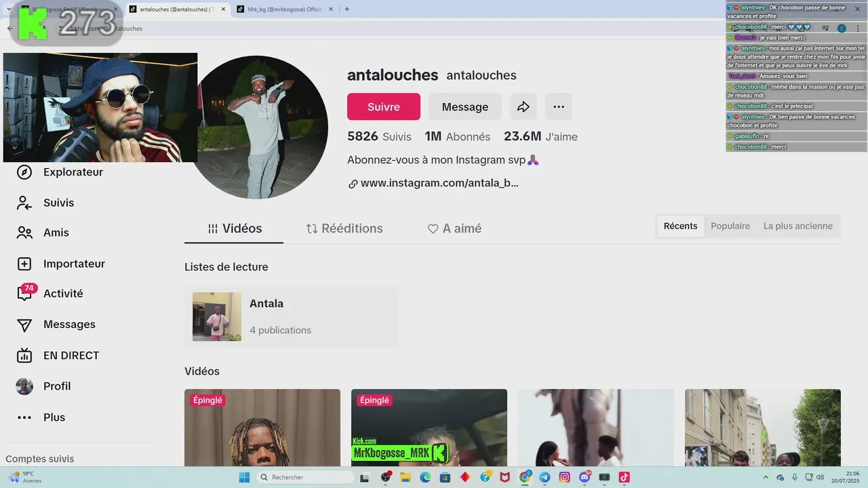Screen dimensions: 868x488
Task: Switch to the Rééditions tab
Action: (344, 229)
